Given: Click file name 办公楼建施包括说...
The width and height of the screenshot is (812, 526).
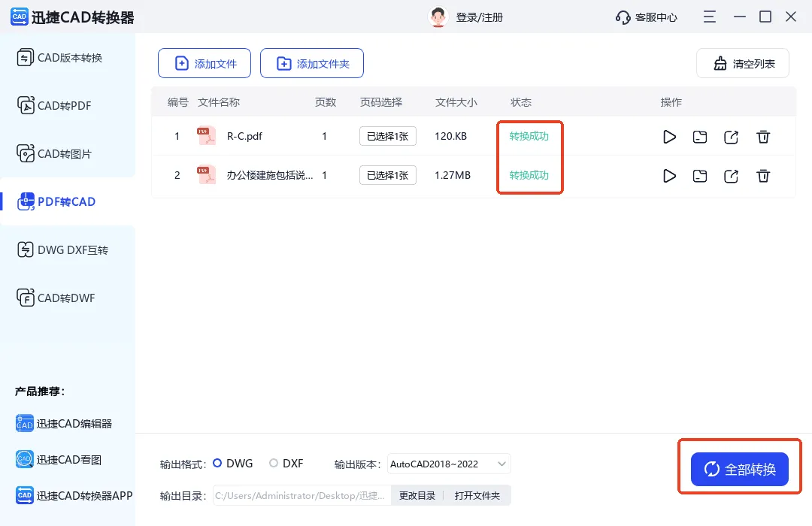Looking at the screenshot, I should [x=270, y=175].
